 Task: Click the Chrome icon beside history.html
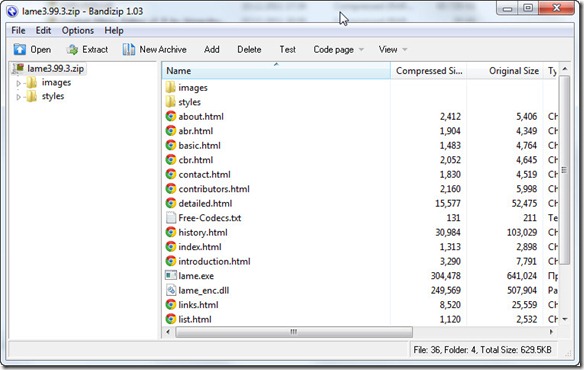coord(171,232)
